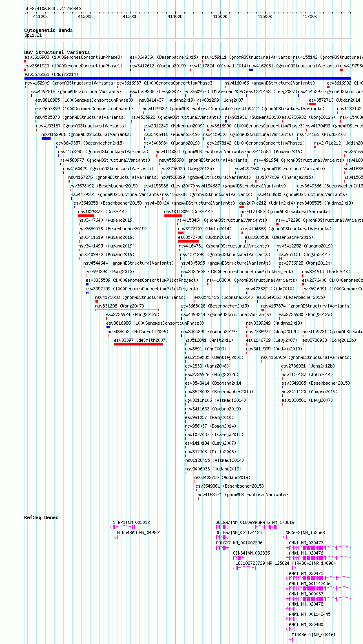
Task: Click variant esv2833 (Wang2008)
Action: 207,366
